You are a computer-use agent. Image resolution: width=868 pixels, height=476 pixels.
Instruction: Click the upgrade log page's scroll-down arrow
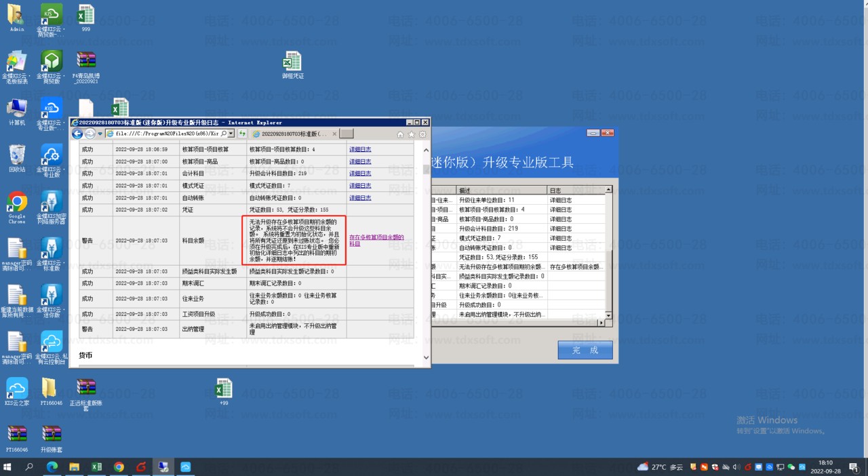[x=426, y=357]
